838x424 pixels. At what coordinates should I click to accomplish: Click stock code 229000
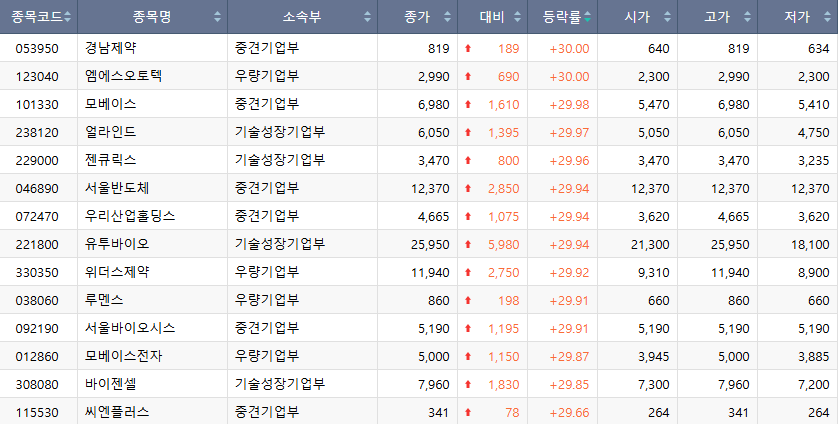pos(37,160)
